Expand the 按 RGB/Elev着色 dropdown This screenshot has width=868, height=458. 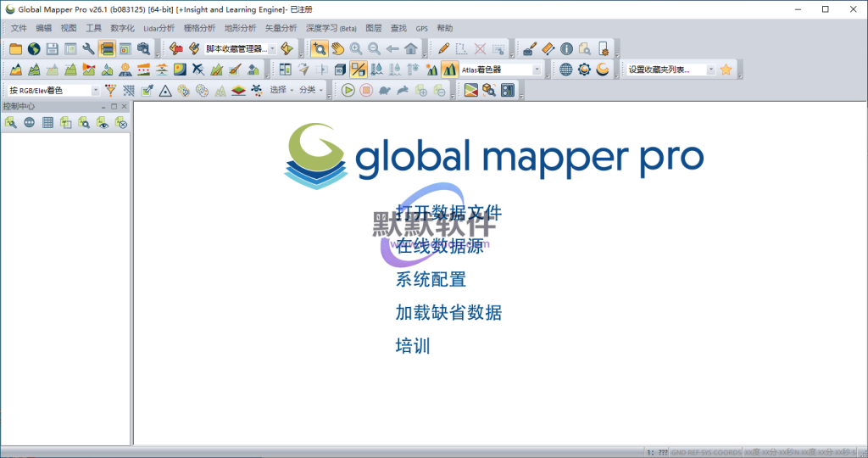95,91
